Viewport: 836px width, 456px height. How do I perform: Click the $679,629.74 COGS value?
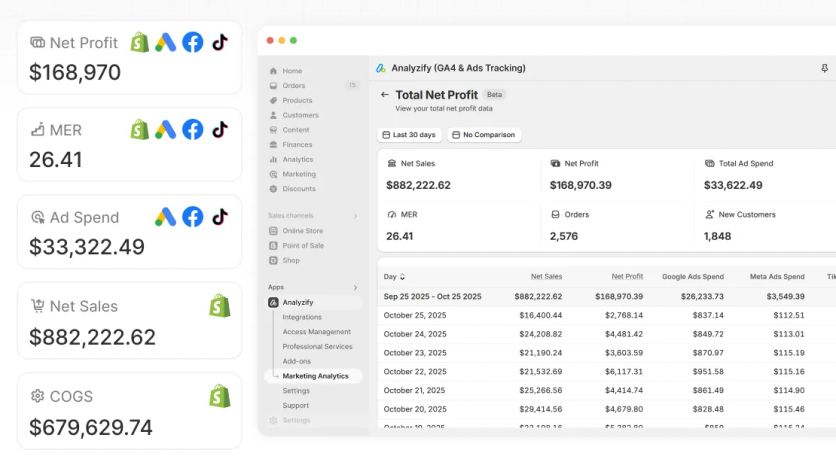91,427
